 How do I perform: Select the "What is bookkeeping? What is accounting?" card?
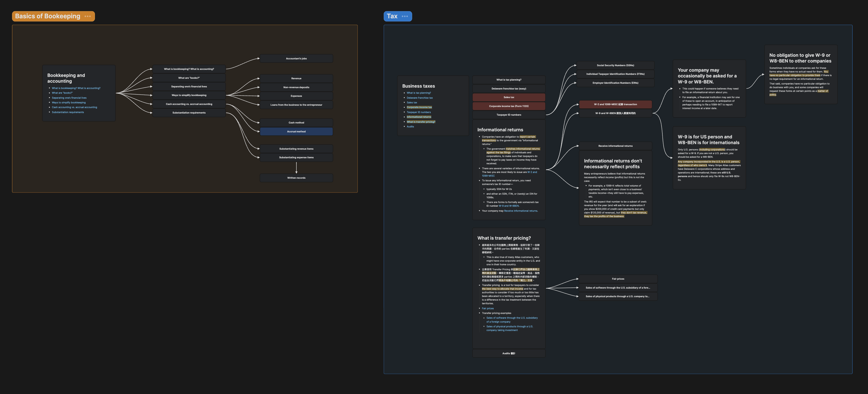[189, 69]
